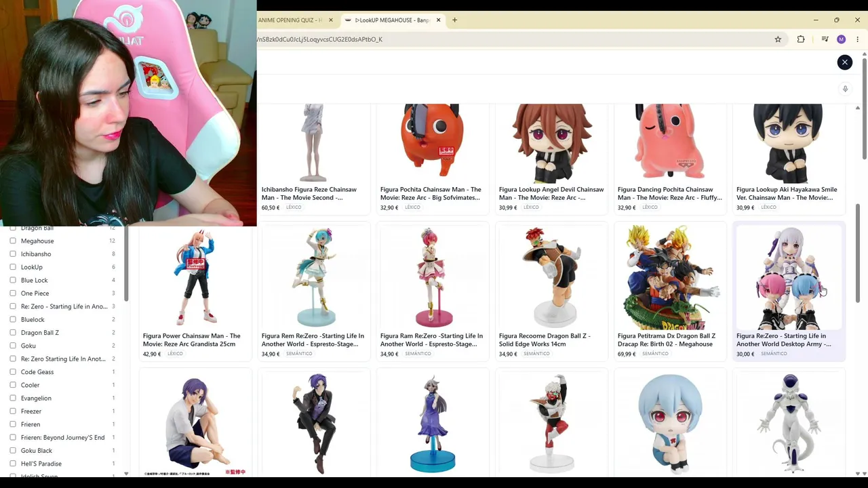Bookmark this page with the star icon
The width and height of the screenshot is (868, 488).
(778, 39)
